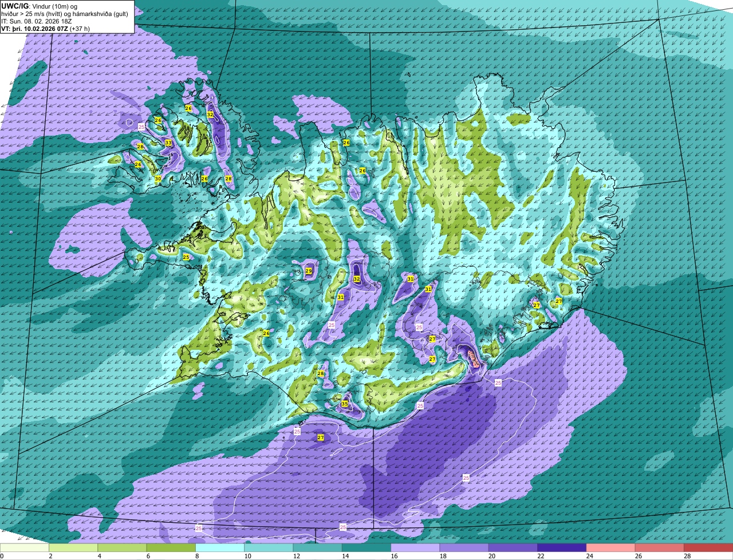Select the 24–26 m/s light pink legend swatch
733x560 pixels.
[611, 548]
